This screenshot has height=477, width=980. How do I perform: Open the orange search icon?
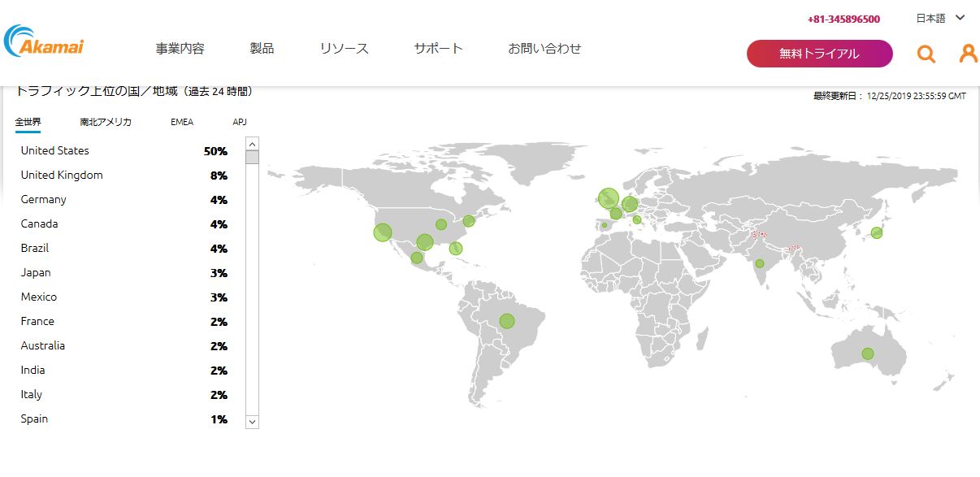[926, 54]
